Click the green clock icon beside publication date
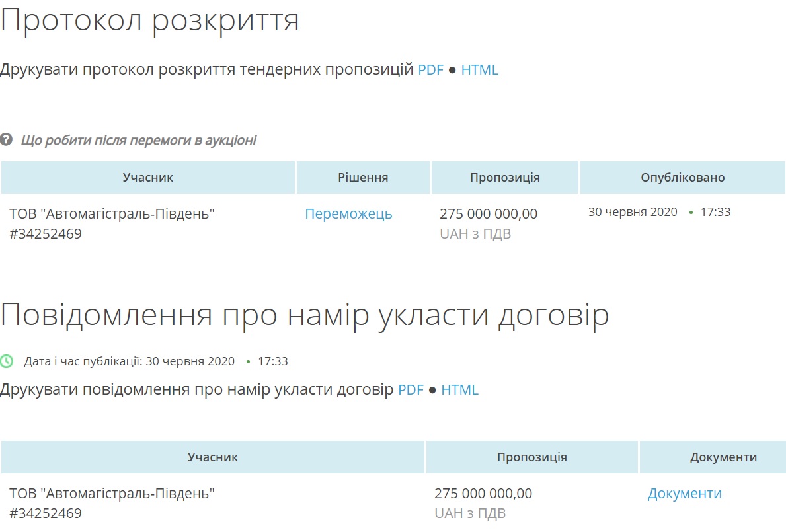Viewport: 786px width, 532px height. (x=7, y=361)
